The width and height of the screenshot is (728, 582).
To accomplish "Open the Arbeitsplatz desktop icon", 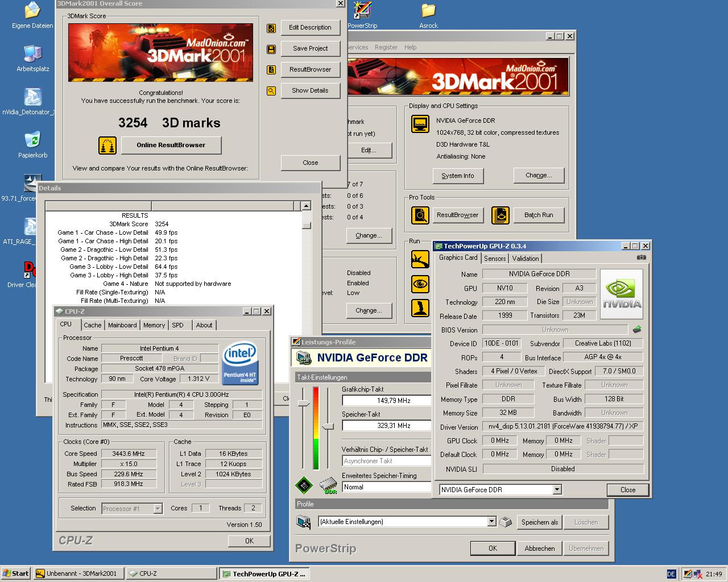I will coord(32,53).
